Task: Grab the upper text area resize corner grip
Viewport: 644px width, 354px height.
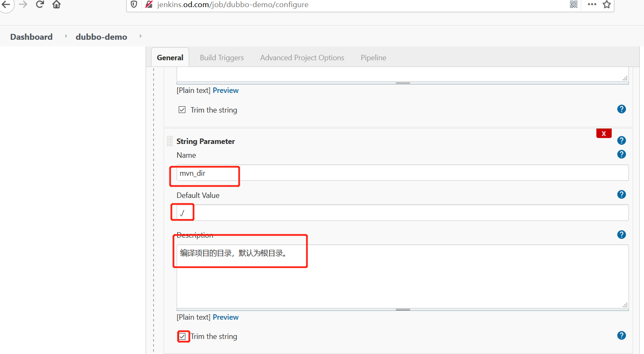Action: point(625,78)
